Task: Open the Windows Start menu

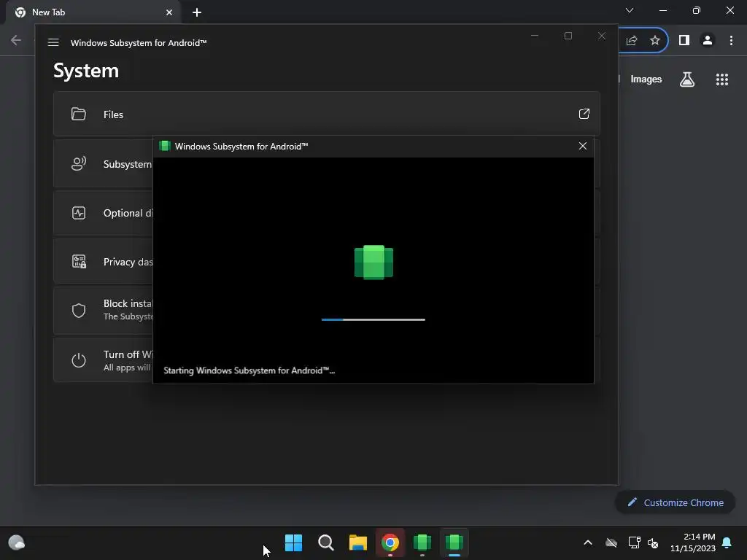Action: 293,542
